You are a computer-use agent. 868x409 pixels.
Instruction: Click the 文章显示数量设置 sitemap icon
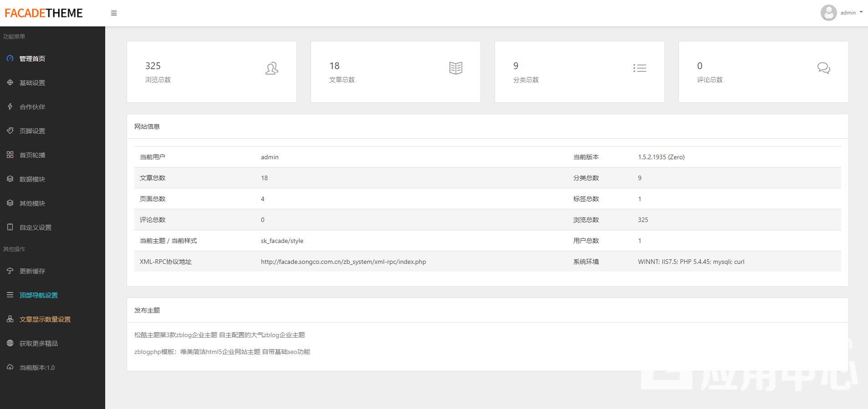coord(10,319)
